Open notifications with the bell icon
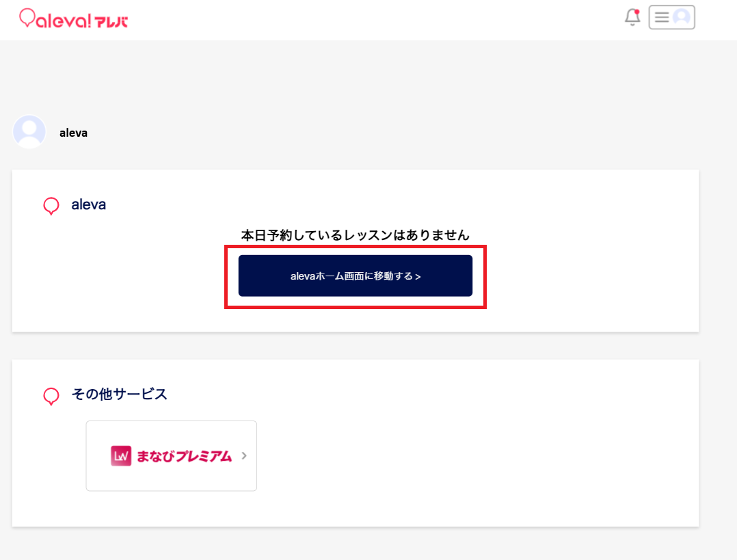 pyautogui.click(x=632, y=18)
